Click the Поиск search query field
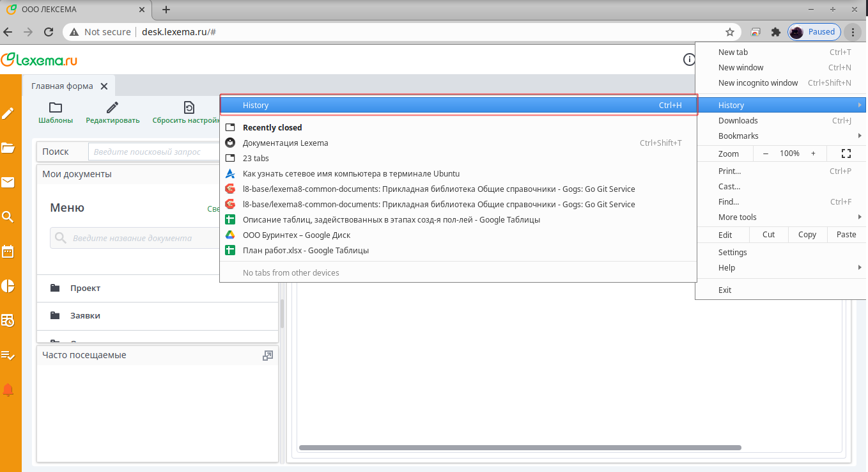 [153, 152]
